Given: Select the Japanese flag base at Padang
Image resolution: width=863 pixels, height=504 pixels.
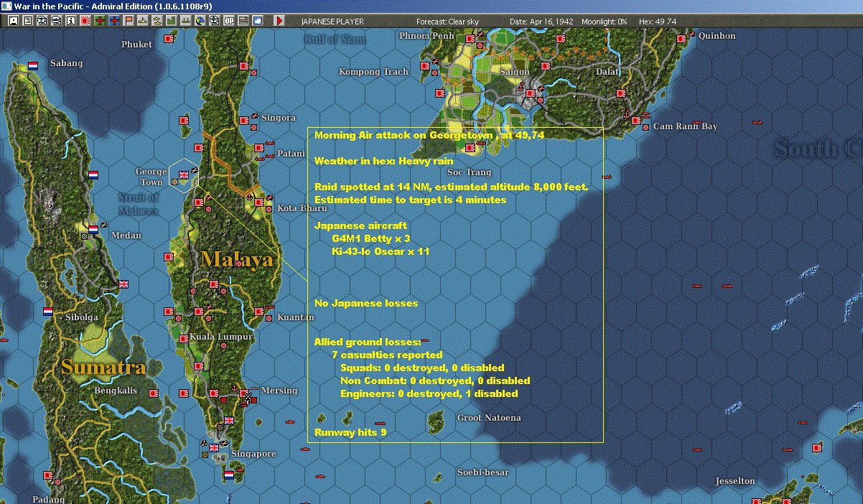Looking at the screenshot, I should [48, 475].
